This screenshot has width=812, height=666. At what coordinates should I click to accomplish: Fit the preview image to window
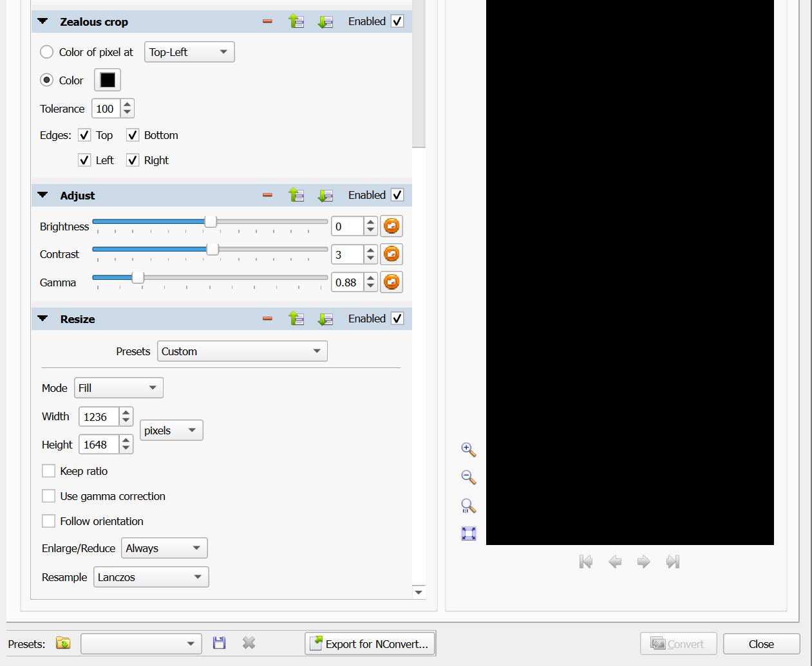469,533
